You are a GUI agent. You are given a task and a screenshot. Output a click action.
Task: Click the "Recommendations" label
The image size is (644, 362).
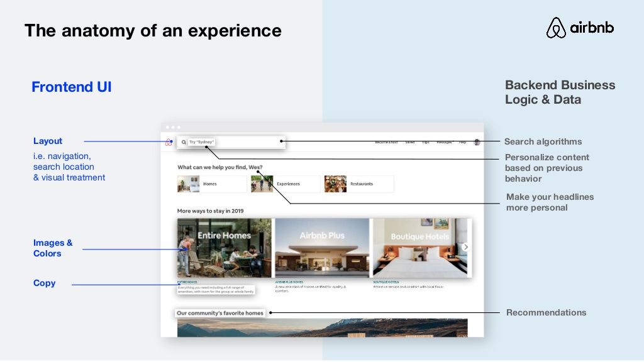(x=547, y=312)
